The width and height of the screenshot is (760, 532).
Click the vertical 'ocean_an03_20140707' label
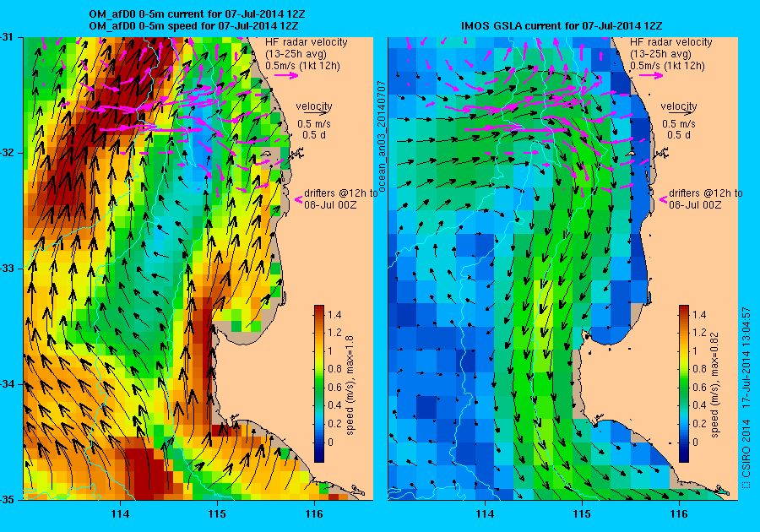[382, 136]
